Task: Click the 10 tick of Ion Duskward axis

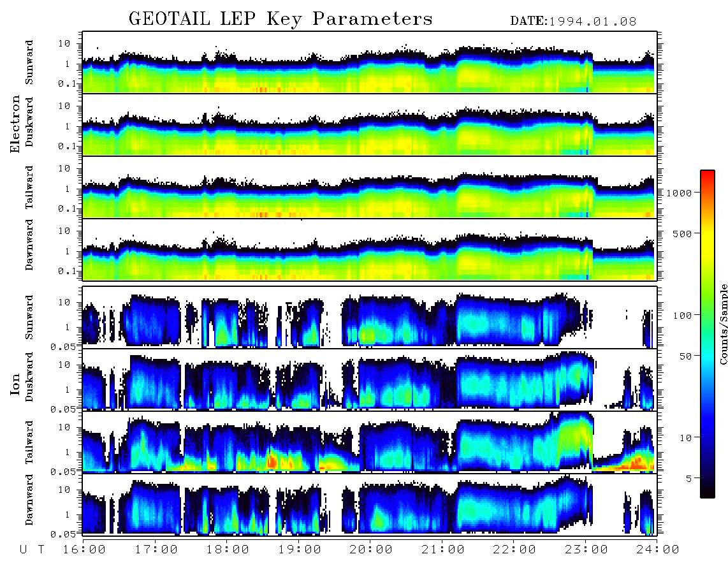Action: [64, 365]
